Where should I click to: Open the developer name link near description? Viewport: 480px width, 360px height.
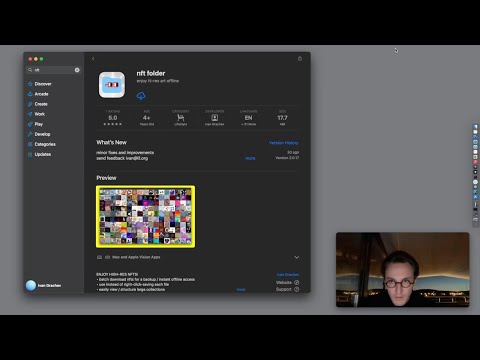coord(288,275)
